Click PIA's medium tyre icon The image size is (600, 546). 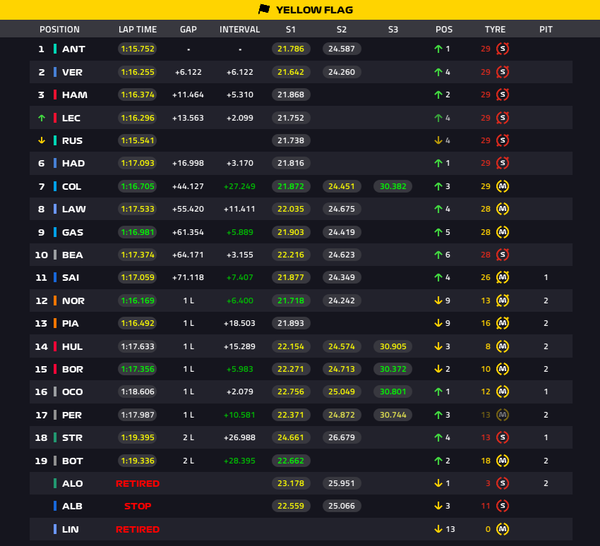[502, 323]
